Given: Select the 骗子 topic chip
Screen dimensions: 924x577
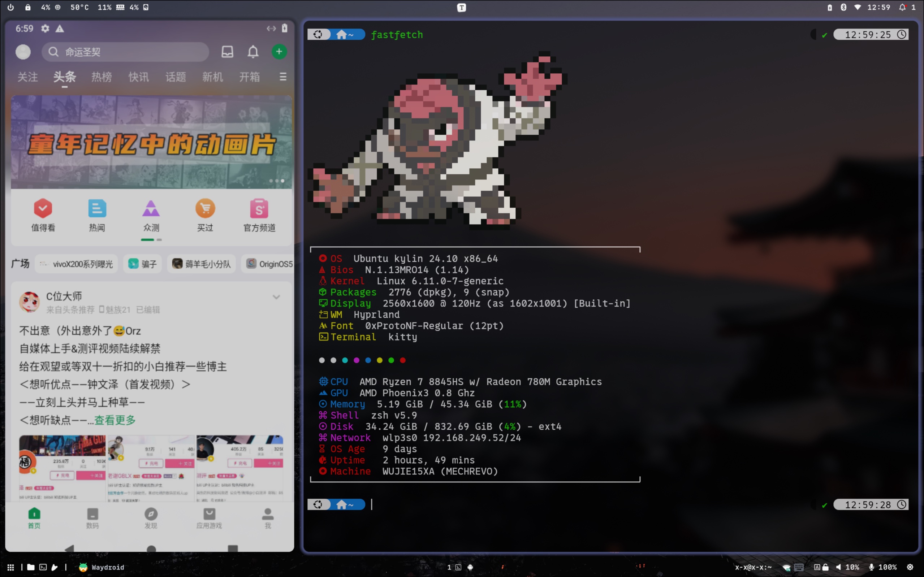Looking at the screenshot, I should pyautogui.click(x=142, y=264).
